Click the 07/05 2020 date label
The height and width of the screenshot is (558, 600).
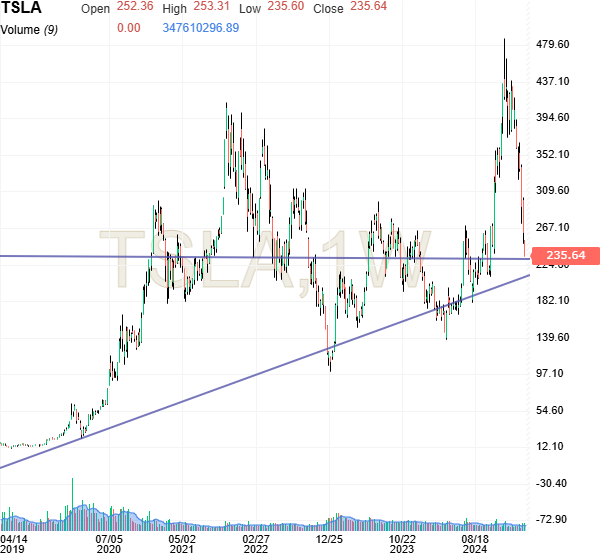click(108, 543)
